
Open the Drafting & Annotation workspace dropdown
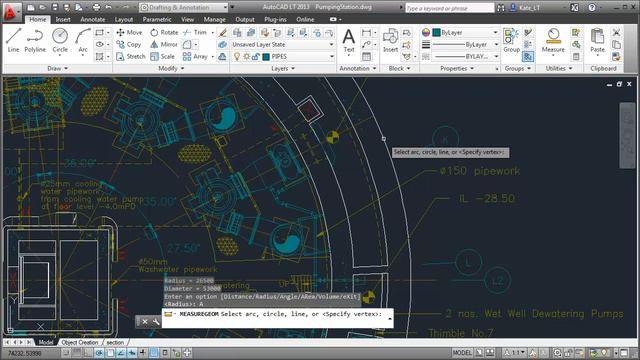click(184, 7)
